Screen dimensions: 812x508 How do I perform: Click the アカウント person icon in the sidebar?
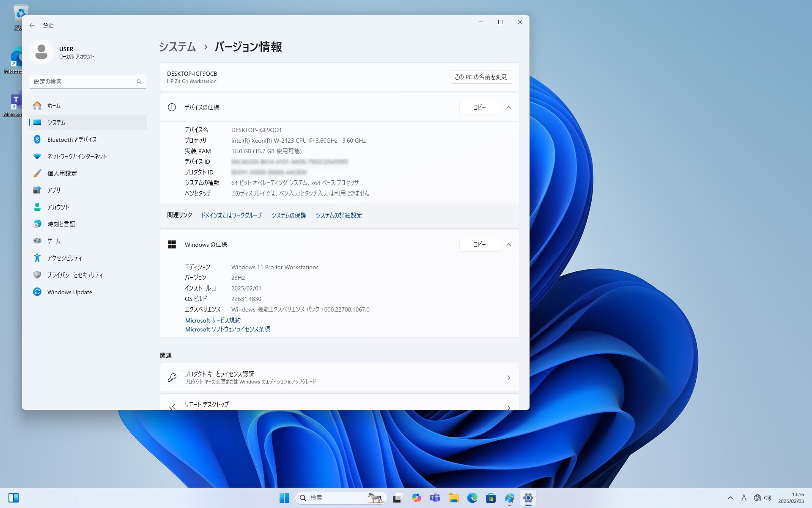click(37, 207)
